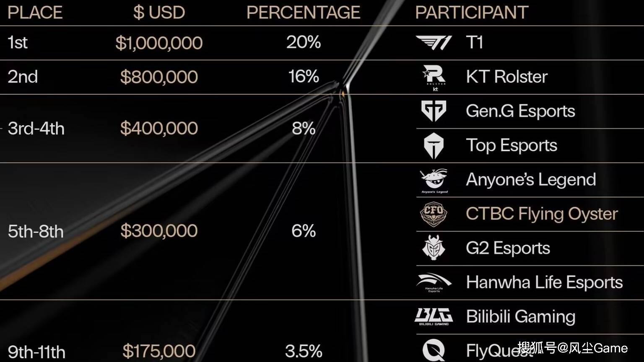Click the PLACE column header
This screenshot has width=644, height=362.
point(35,13)
